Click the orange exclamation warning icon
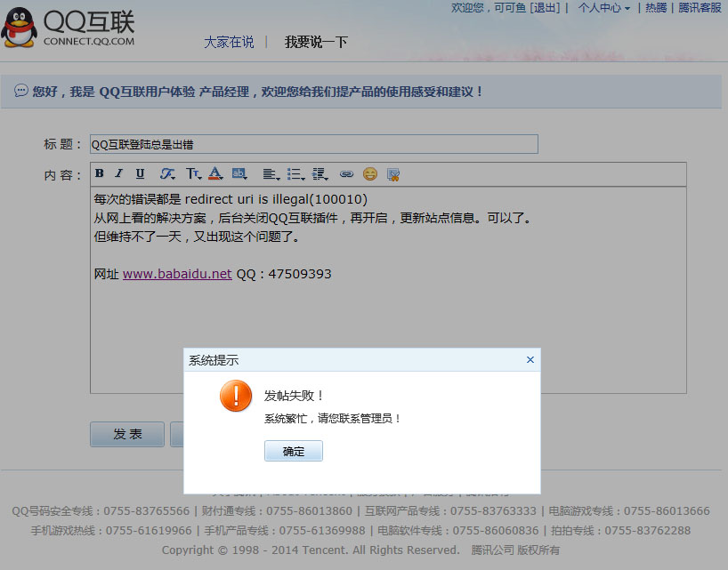The image size is (728, 570). click(x=236, y=396)
